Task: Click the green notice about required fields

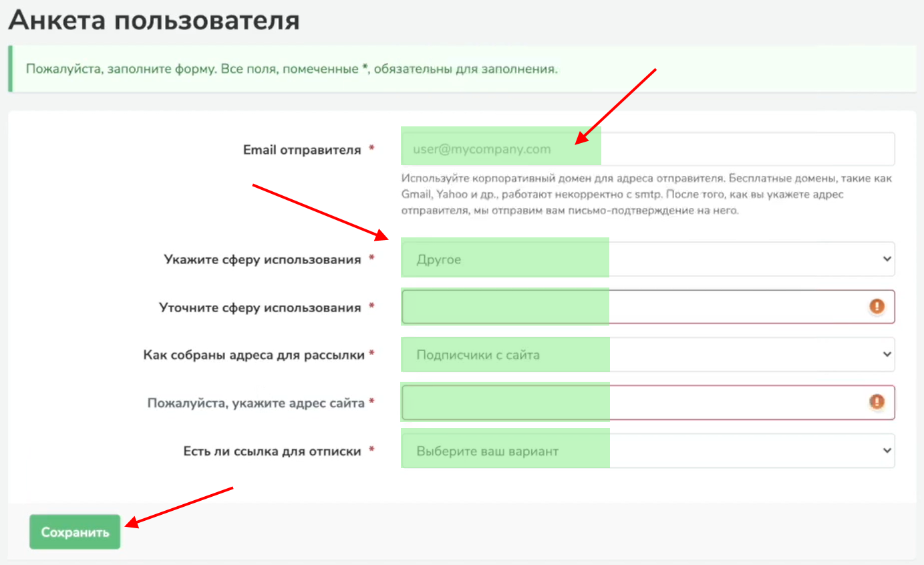Action: click(291, 69)
